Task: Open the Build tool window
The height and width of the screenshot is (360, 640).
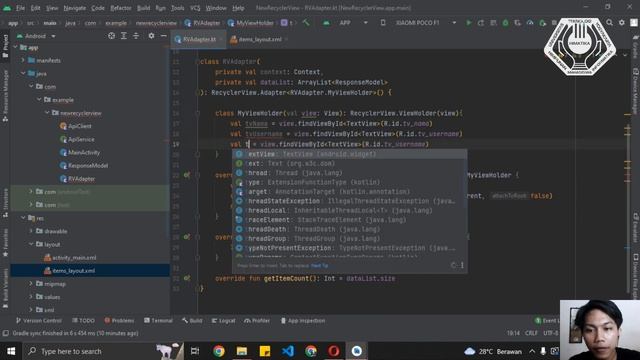Action: [192, 321]
